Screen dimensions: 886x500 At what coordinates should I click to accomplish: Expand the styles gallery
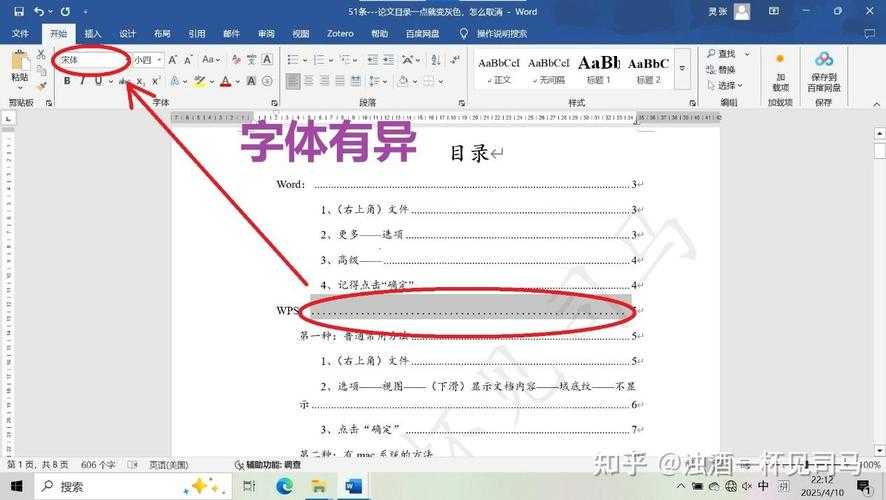point(683,69)
